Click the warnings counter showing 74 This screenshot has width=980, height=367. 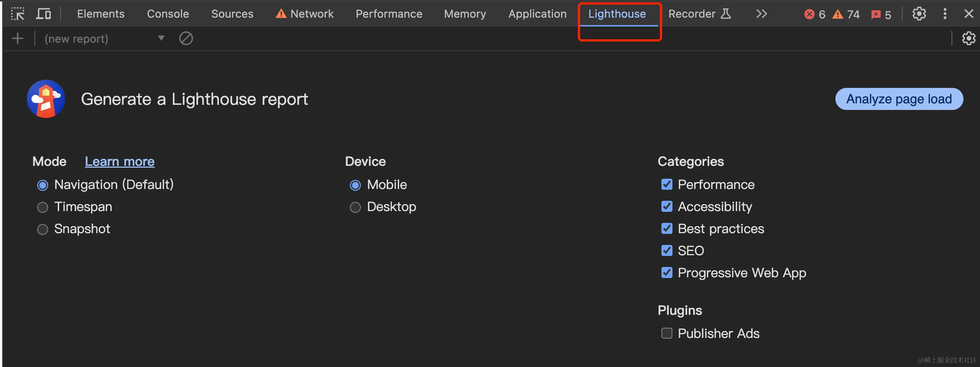[845, 14]
